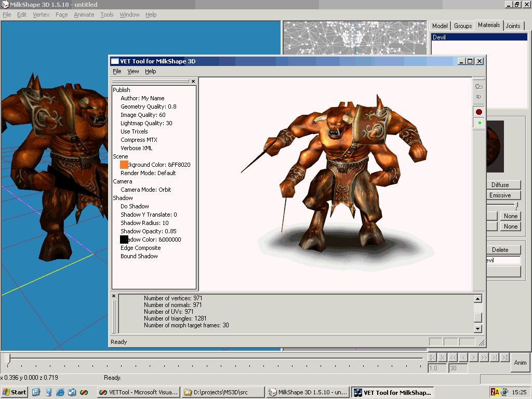Select Camera Mode: Orbit property
This screenshot has width=532, height=399.
point(146,190)
